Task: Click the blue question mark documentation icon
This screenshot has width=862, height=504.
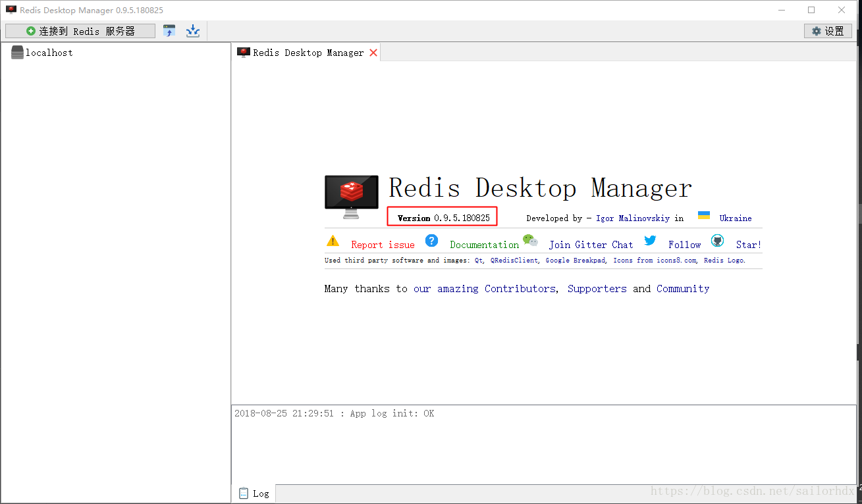Action: (431, 240)
